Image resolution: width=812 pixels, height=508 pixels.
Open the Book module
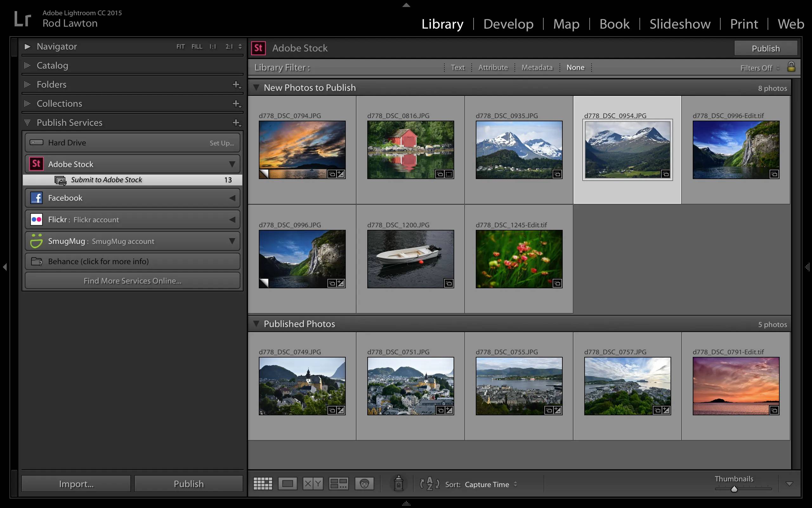coord(614,24)
